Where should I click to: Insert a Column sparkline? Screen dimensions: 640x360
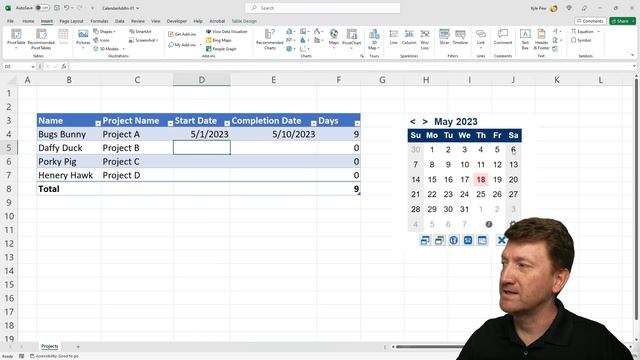coord(409,37)
